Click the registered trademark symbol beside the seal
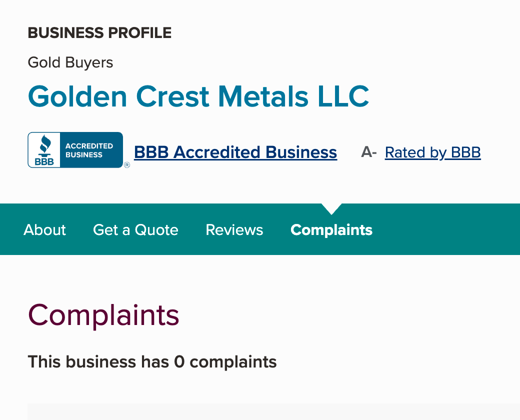Viewport: 520px width, 420px height. point(126,164)
